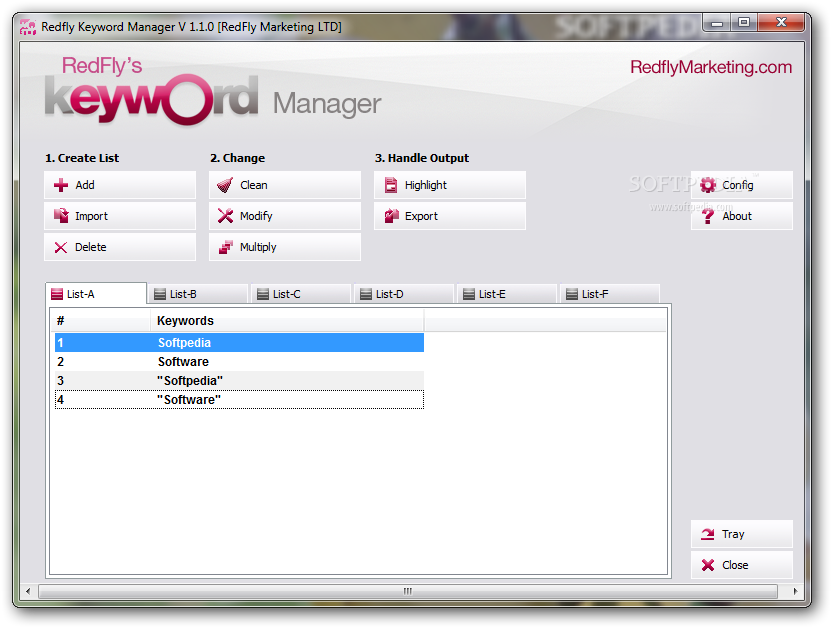Click the Highlight document icon
This screenshot has width=832, height=628.
pyautogui.click(x=391, y=185)
